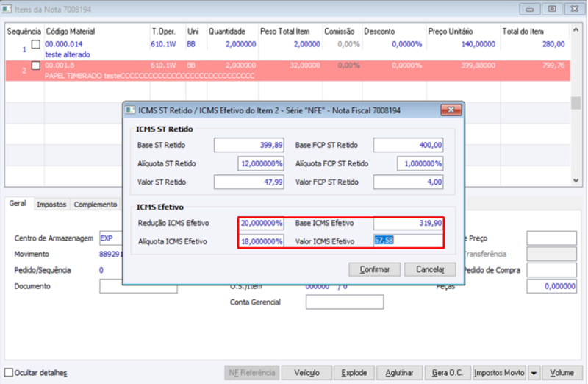Click the NE Referência button

251,373
